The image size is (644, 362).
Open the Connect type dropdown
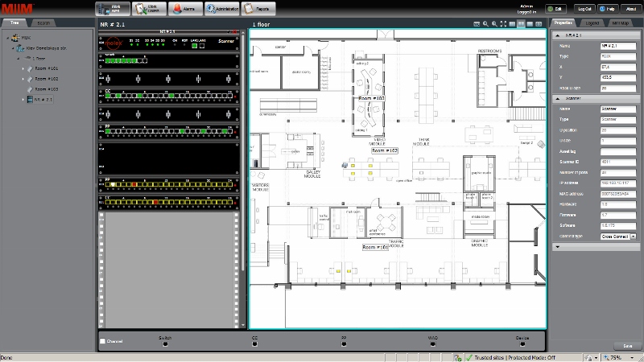pos(633,237)
